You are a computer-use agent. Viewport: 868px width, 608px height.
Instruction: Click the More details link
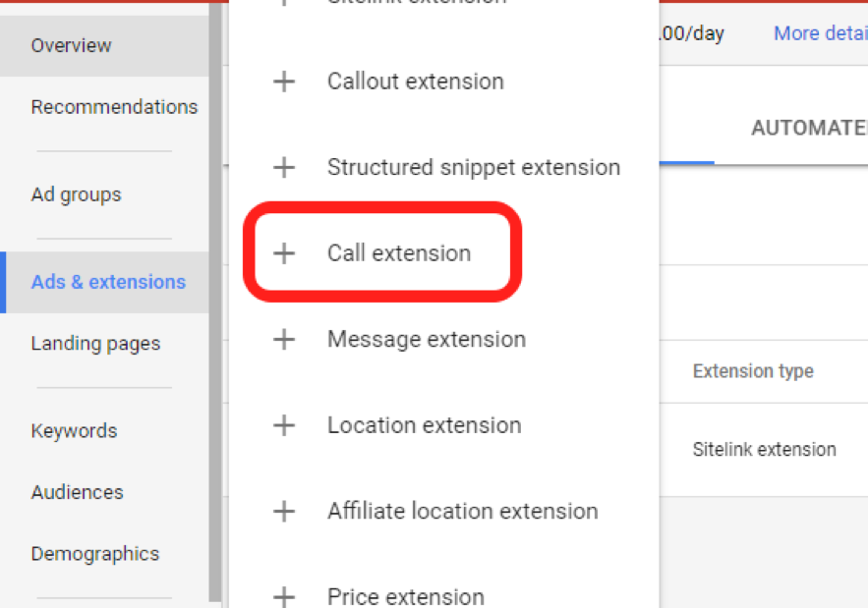[x=820, y=33]
